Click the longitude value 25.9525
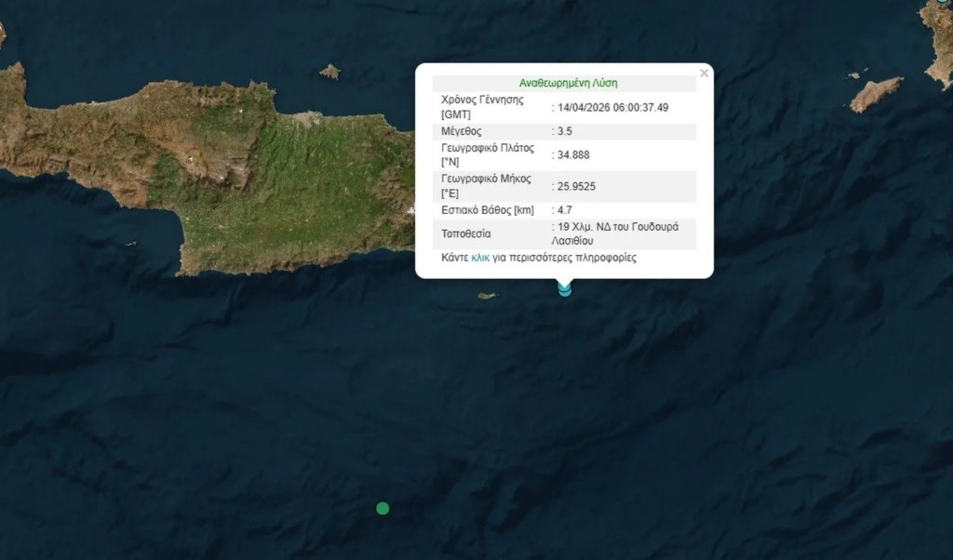The height and width of the screenshot is (560, 953). [x=576, y=186]
